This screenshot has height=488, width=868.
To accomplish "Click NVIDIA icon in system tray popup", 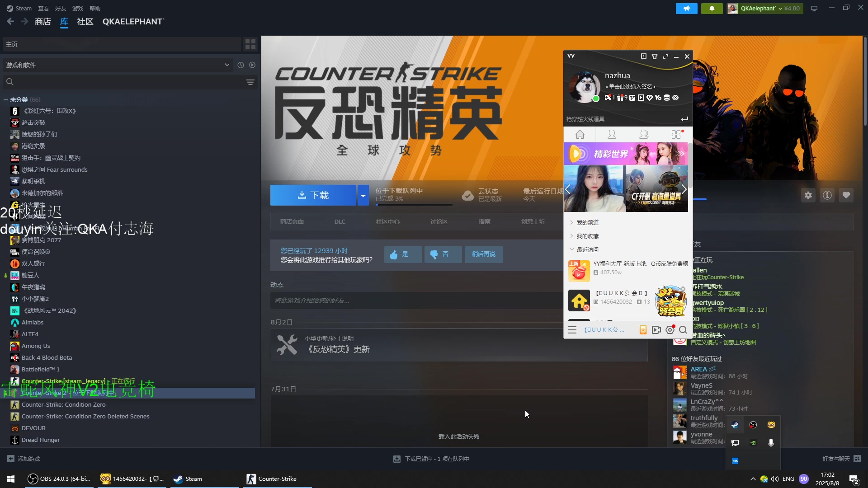I will [753, 443].
